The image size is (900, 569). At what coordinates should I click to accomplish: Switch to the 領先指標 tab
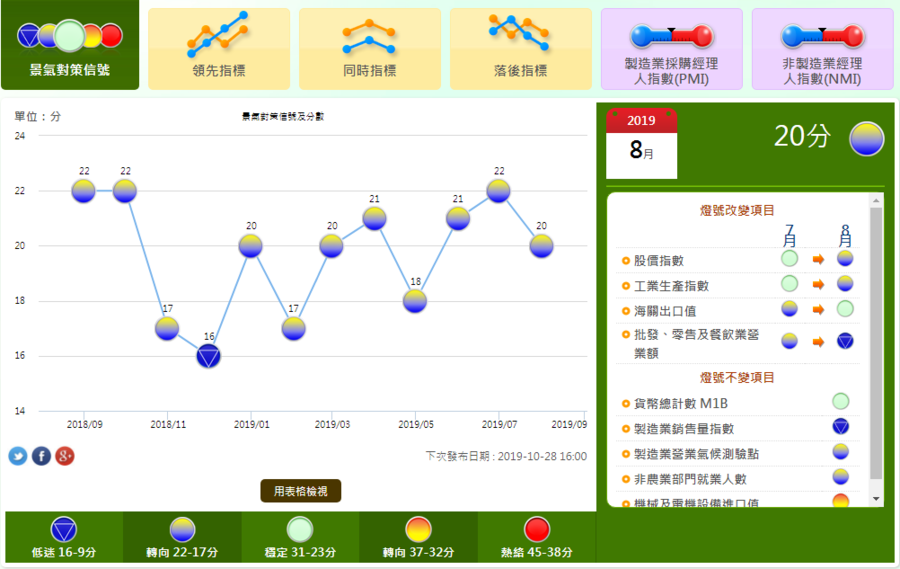coord(219,48)
